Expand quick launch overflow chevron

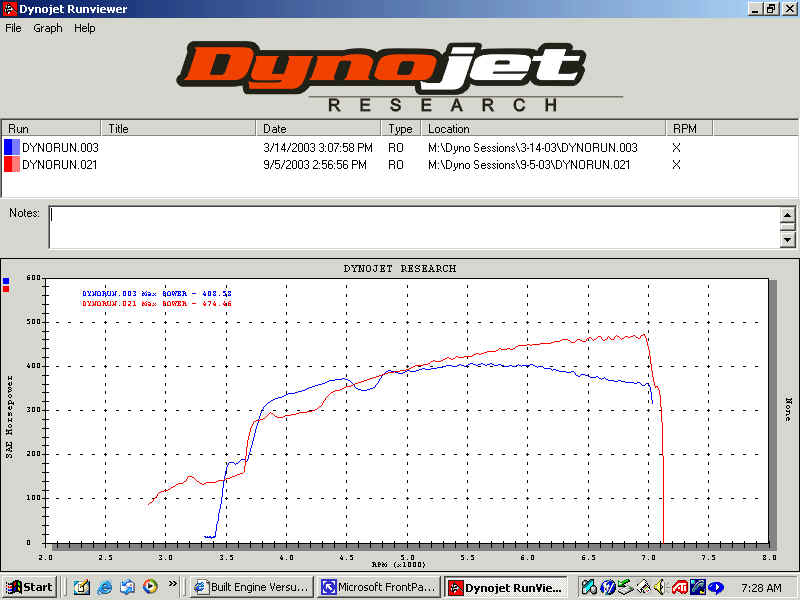172,584
